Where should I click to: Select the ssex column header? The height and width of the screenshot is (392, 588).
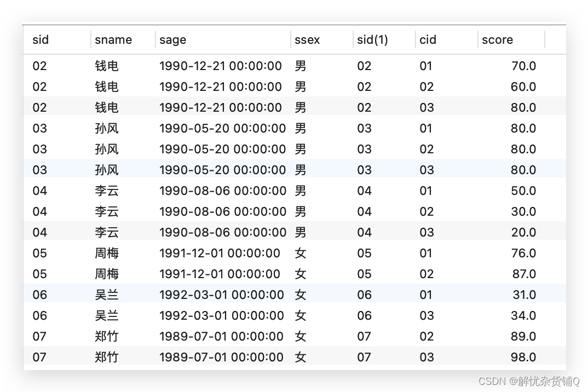tap(307, 40)
